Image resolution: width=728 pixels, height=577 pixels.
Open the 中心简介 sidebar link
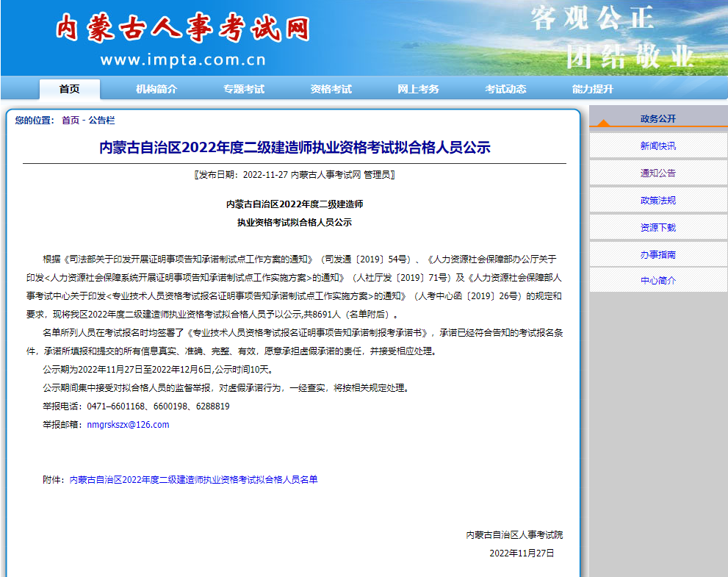click(x=657, y=281)
